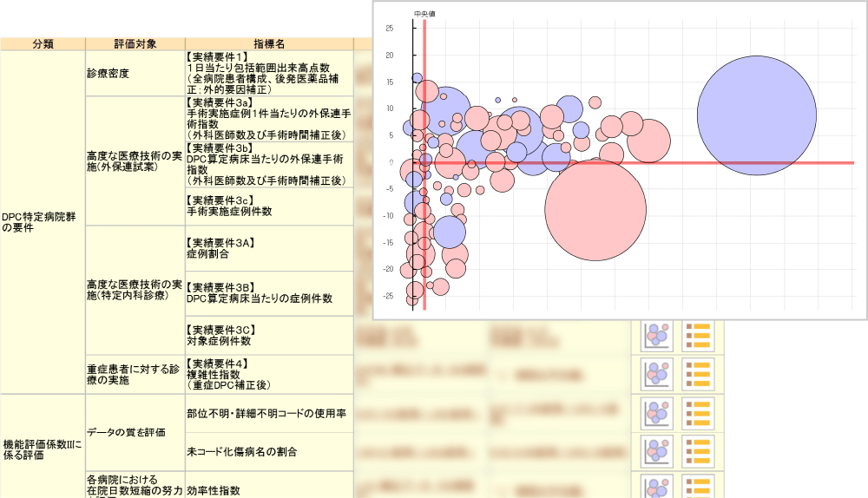This screenshot has width=868, height=498.
Task: Show bubble chart for 部位不明・詳細不明コードの使用率
Action: pos(657,413)
